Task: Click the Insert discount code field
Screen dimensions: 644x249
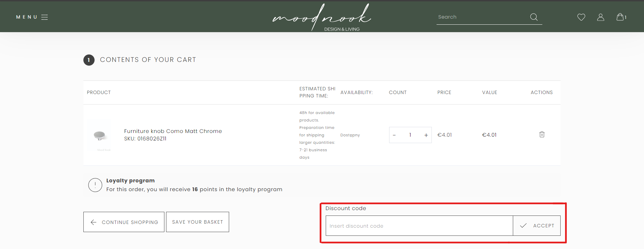Action: coord(419,226)
